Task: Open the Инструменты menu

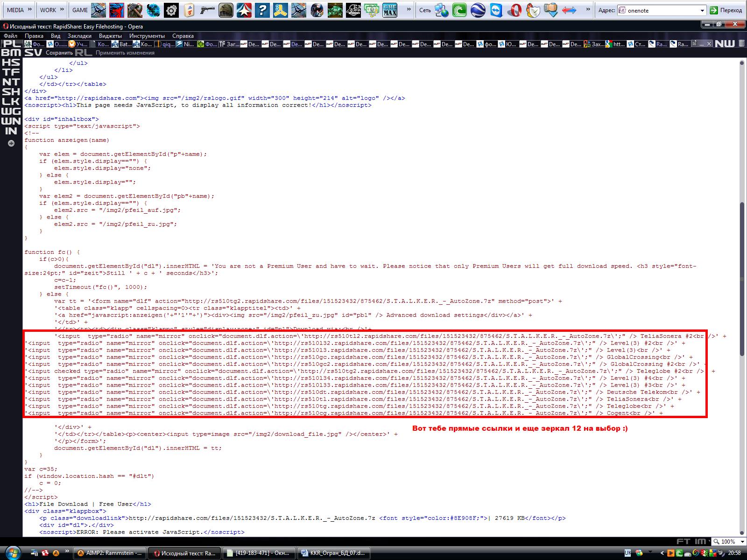Action: [x=147, y=36]
